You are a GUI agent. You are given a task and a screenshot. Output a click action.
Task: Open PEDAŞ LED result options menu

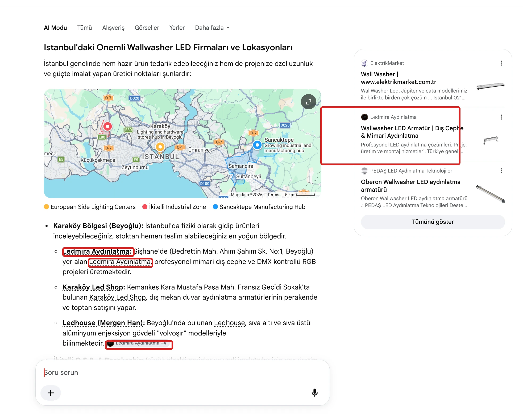tap(501, 171)
